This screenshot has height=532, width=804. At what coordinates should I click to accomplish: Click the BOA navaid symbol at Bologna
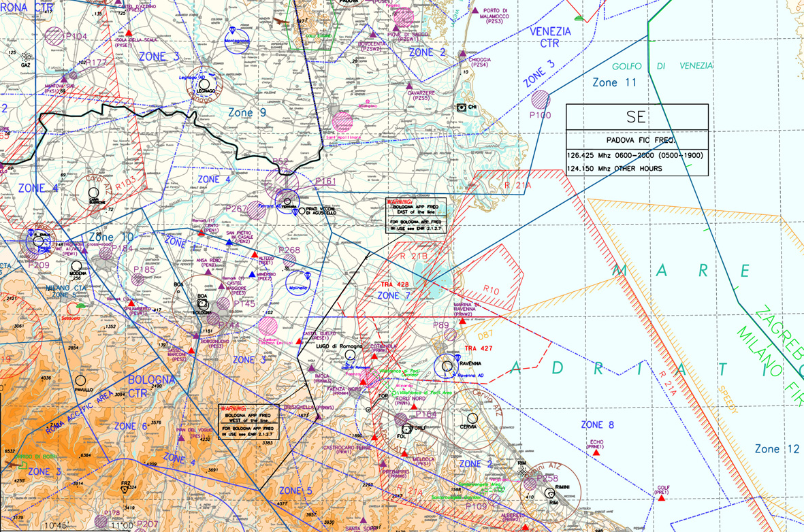pos(203,304)
